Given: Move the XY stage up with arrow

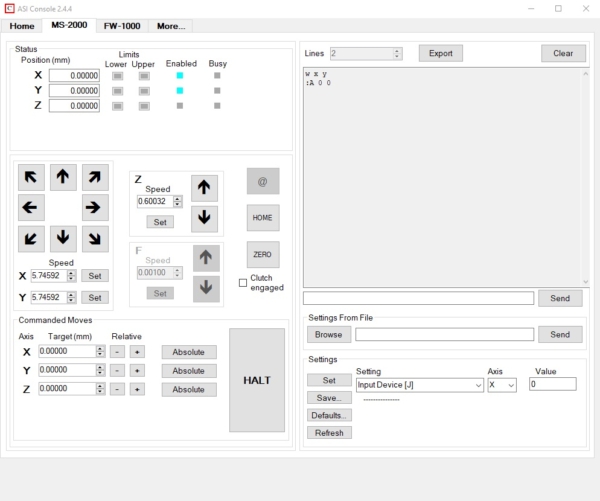Looking at the screenshot, I should (x=63, y=177).
